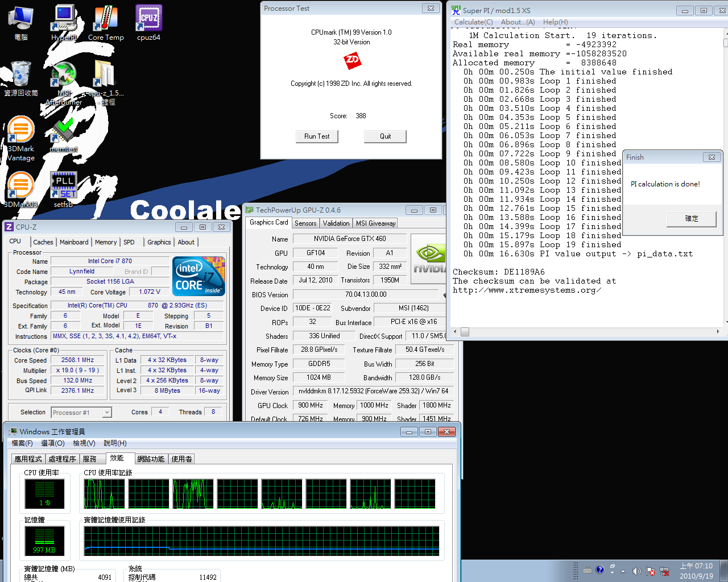Click the volume speaker tray icon
Image resolution: width=728 pixels, height=582 pixels.
[636, 571]
